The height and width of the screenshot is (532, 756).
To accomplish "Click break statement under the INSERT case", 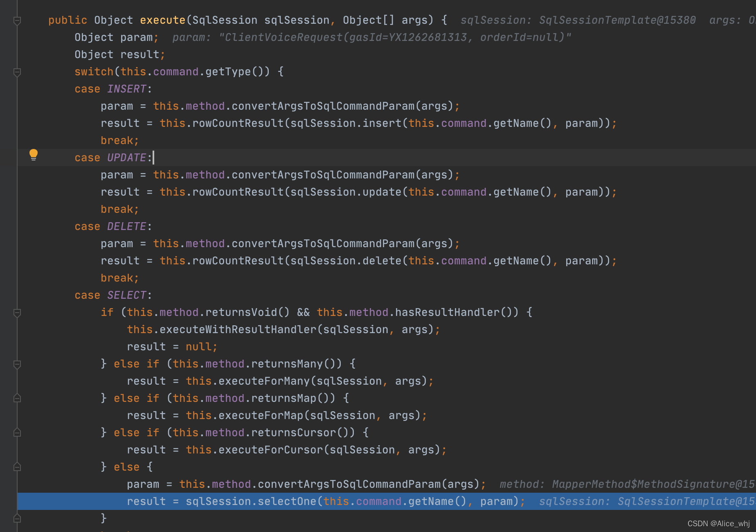I will pyautogui.click(x=120, y=140).
